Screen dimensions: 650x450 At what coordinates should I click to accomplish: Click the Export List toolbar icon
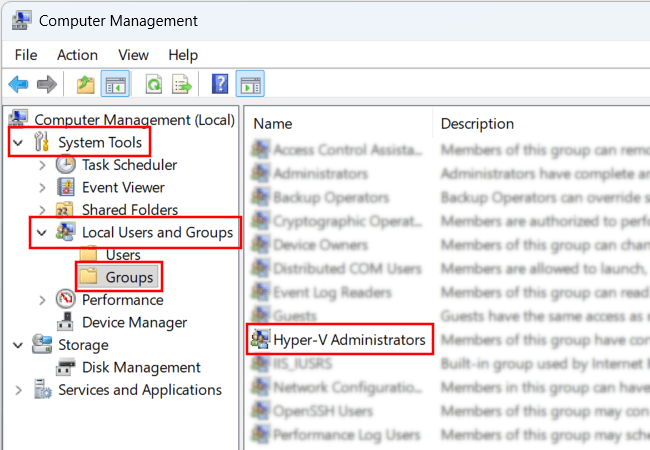pos(182,85)
